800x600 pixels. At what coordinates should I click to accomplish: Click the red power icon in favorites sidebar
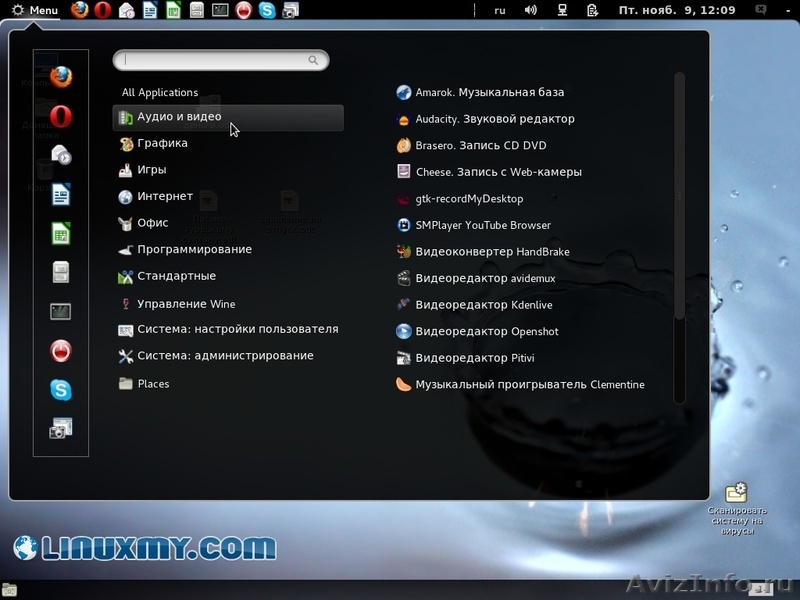click(61, 351)
